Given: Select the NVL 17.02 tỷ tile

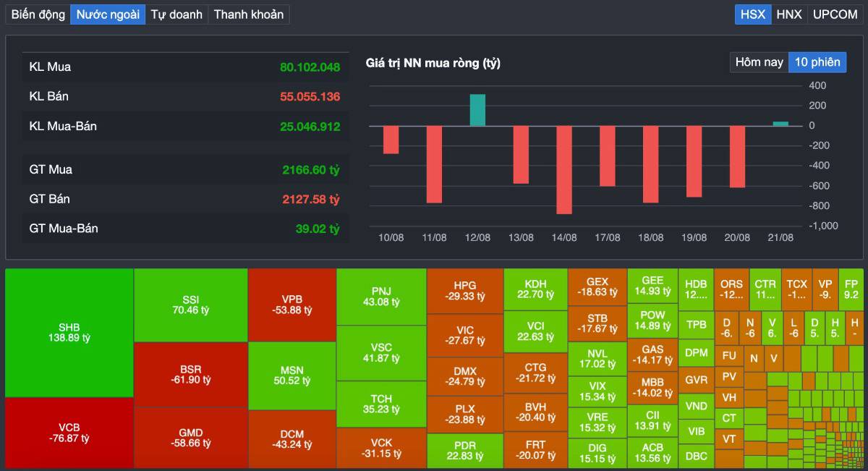Looking at the screenshot, I should tap(597, 358).
